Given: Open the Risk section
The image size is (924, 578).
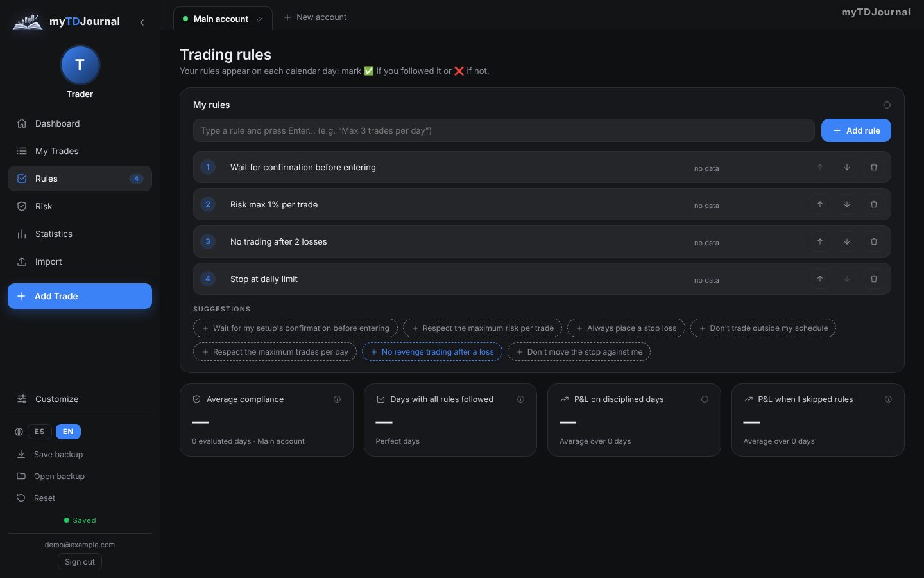Looking at the screenshot, I should coord(80,206).
